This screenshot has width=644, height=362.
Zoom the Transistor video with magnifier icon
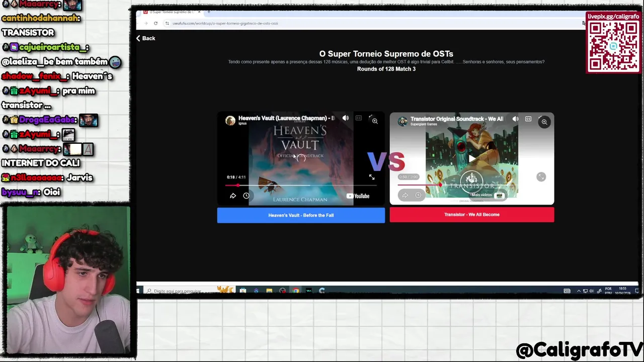click(544, 122)
